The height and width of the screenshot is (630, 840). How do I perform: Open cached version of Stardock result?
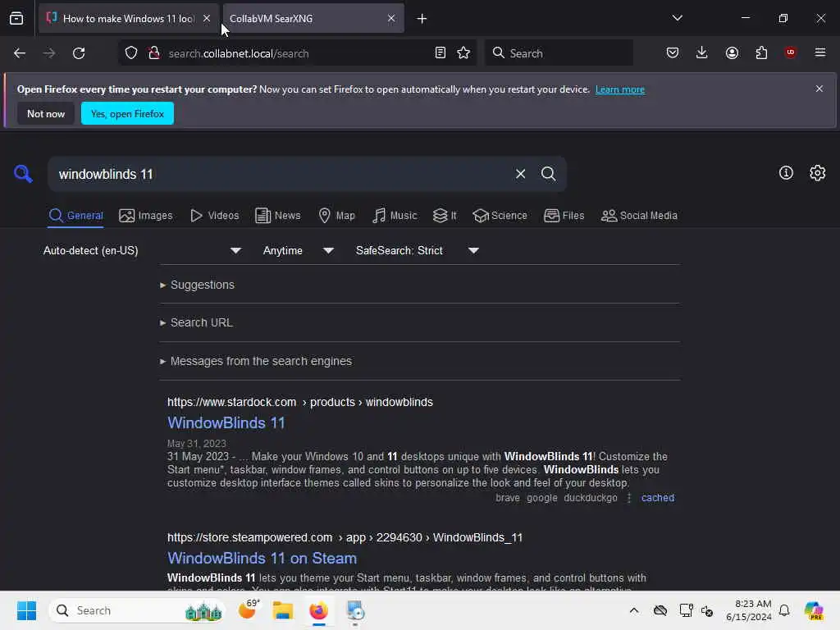(x=657, y=498)
